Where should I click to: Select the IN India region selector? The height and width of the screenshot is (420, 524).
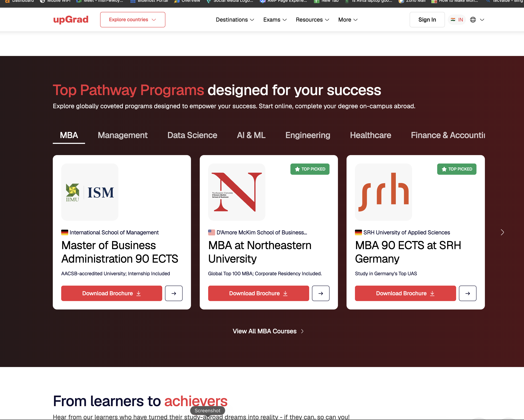coord(457,20)
